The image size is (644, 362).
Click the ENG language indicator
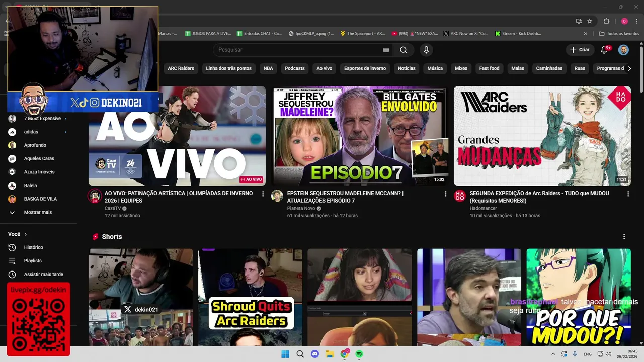pos(588,354)
